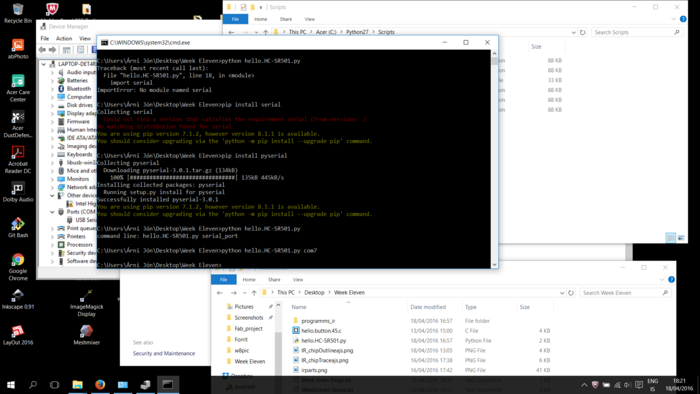This screenshot has height=394, width=700.
Task: Click in the Search Scripts field
Action: [x=637, y=32]
